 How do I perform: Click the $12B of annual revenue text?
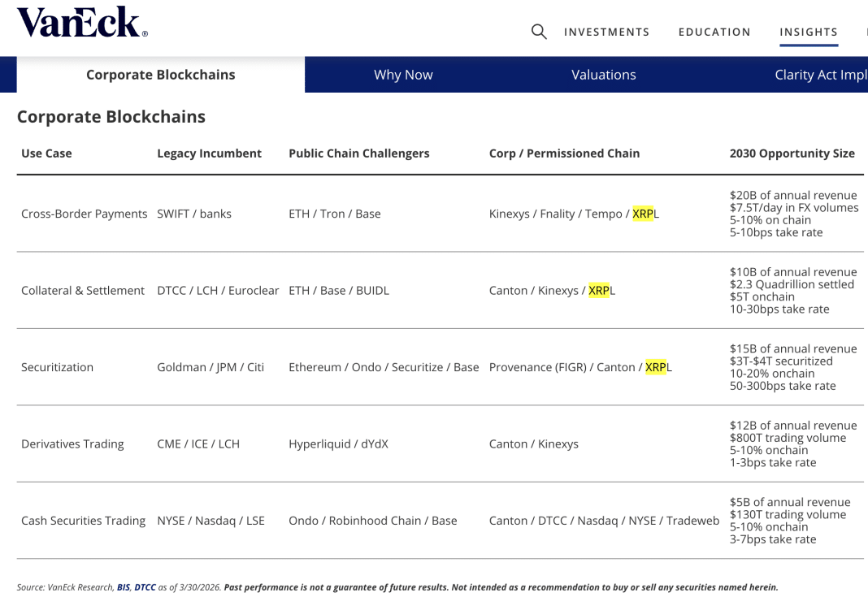tap(793, 426)
